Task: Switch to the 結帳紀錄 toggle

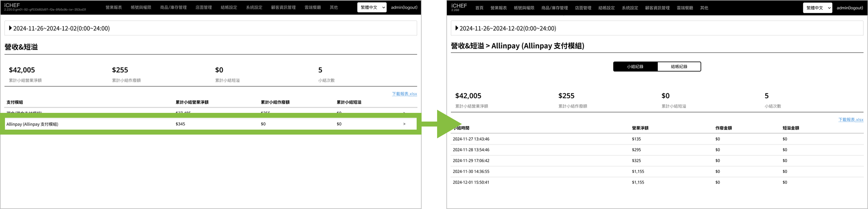Action: click(x=679, y=67)
